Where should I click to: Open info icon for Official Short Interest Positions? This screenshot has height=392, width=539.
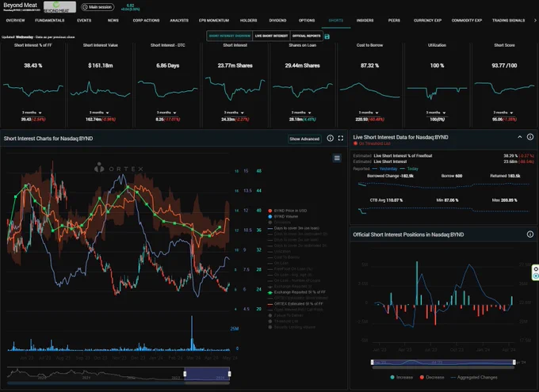coord(530,234)
